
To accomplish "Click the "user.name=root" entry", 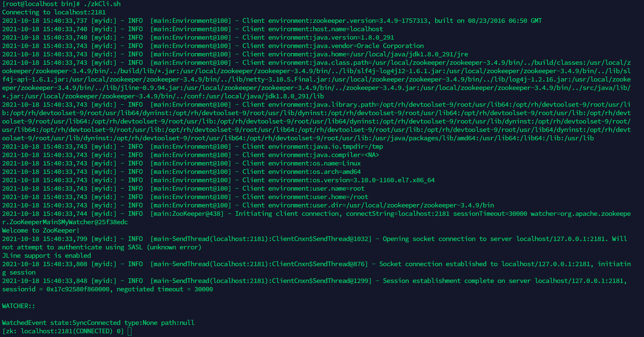I will coord(338,189).
